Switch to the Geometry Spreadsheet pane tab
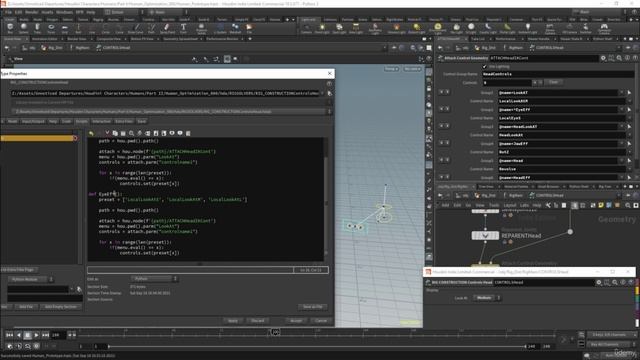This screenshot has height=360, width=640. [x=180, y=39]
